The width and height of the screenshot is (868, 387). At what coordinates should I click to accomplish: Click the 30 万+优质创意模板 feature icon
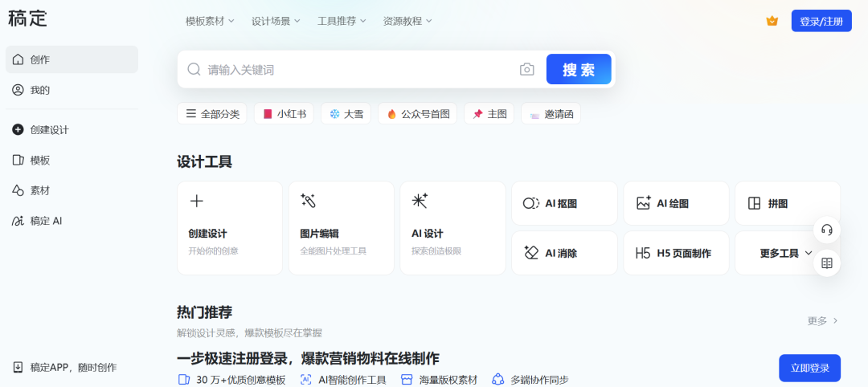184,379
